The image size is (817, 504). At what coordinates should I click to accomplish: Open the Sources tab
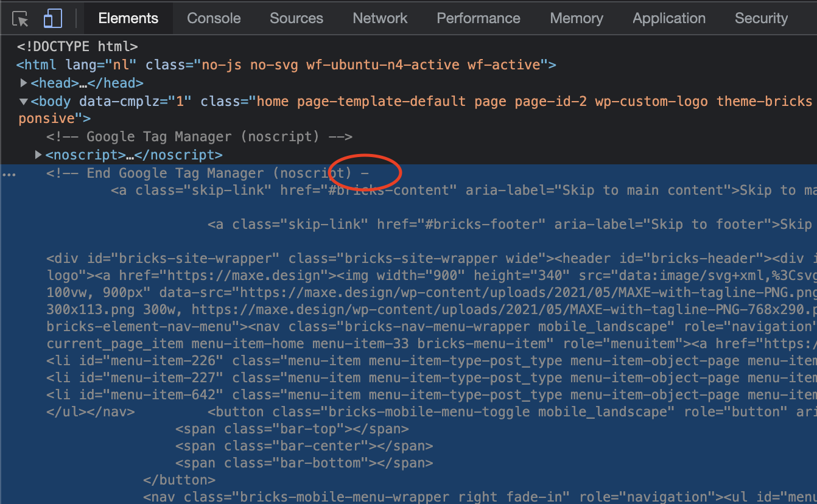click(x=296, y=18)
